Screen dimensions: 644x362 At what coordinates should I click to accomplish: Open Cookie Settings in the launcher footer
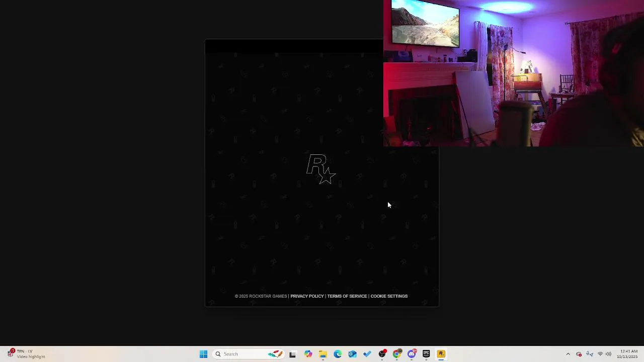coord(389,296)
